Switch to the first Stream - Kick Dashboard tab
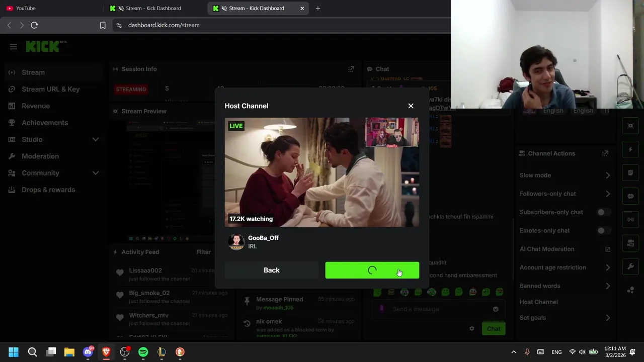 tap(153, 8)
